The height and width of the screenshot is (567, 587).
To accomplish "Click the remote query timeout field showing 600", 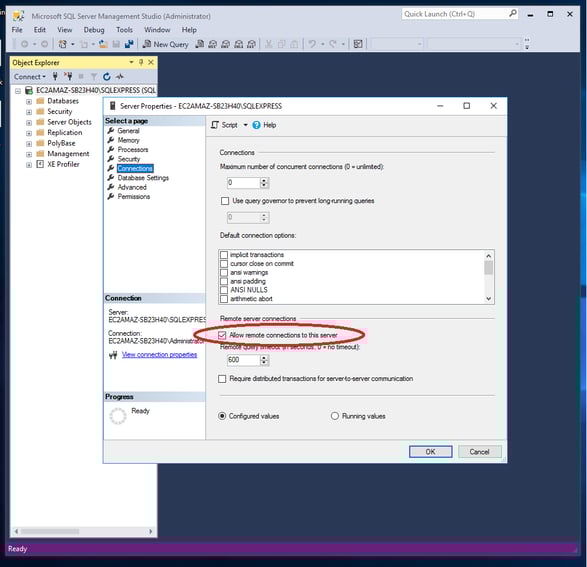I will click(x=243, y=360).
